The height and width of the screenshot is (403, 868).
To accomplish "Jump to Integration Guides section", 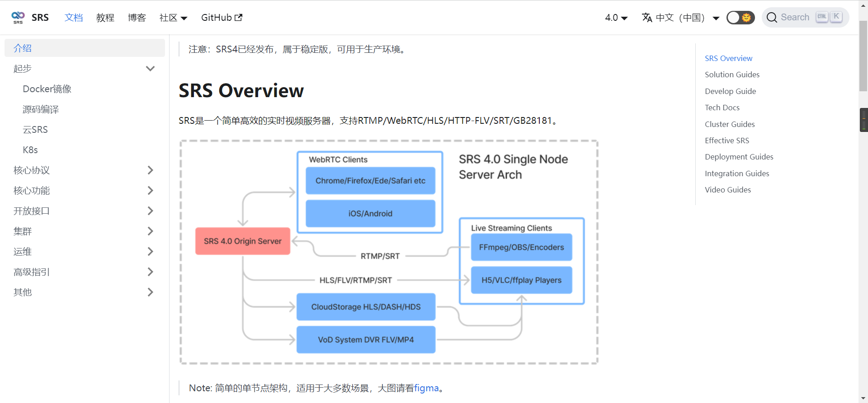I will pyautogui.click(x=737, y=173).
